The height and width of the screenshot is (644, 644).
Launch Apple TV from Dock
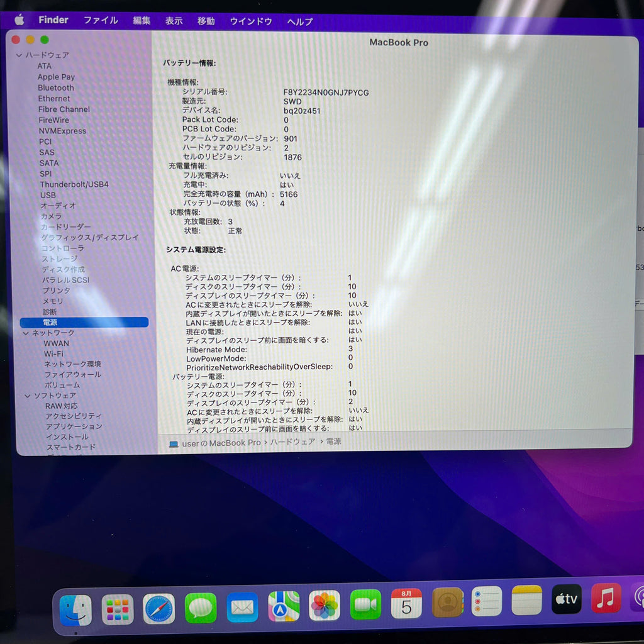[x=567, y=599]
